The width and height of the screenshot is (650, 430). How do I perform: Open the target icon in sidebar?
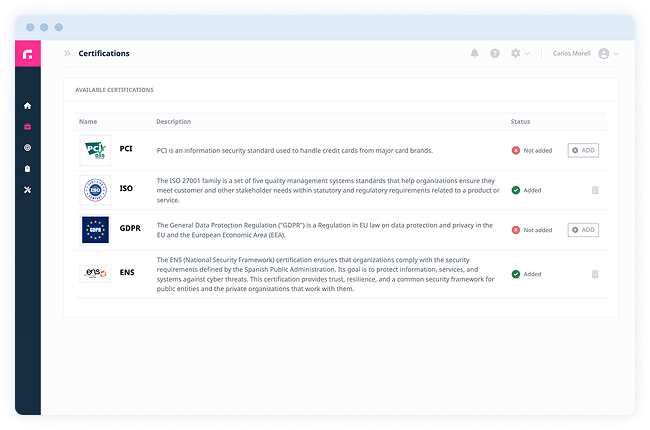[28, 148]
